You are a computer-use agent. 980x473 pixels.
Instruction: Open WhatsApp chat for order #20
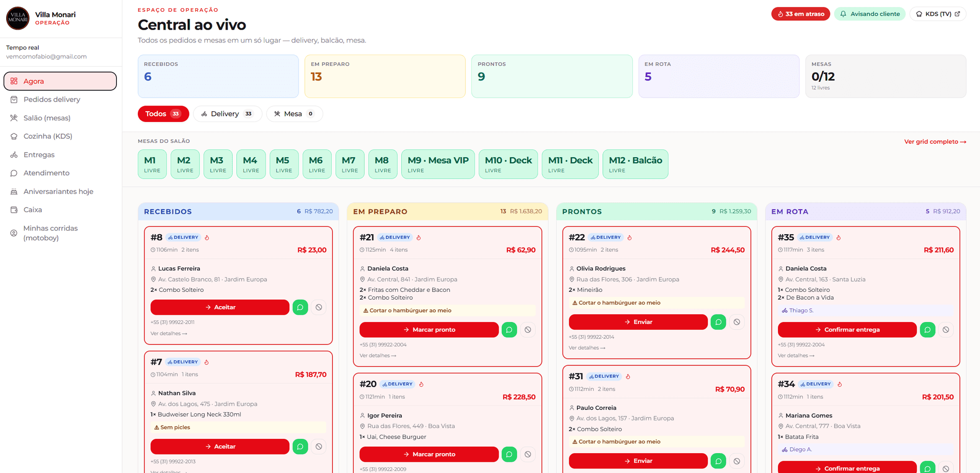pyautogui.click(x=509, y=454)
